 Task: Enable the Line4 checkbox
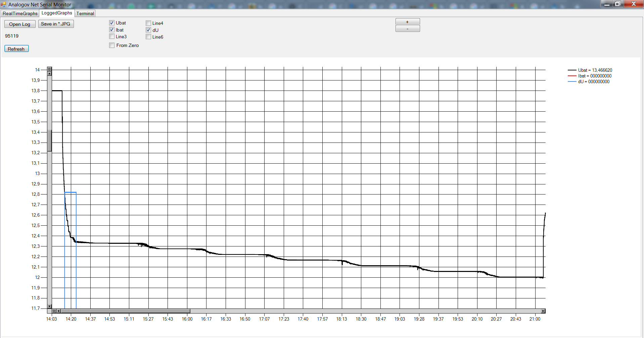(148, 23)
